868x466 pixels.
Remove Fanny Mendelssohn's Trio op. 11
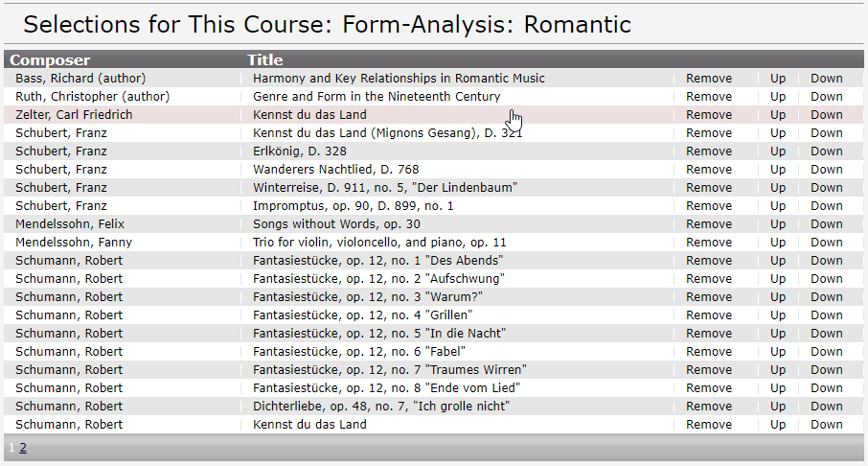click(709, 243)
